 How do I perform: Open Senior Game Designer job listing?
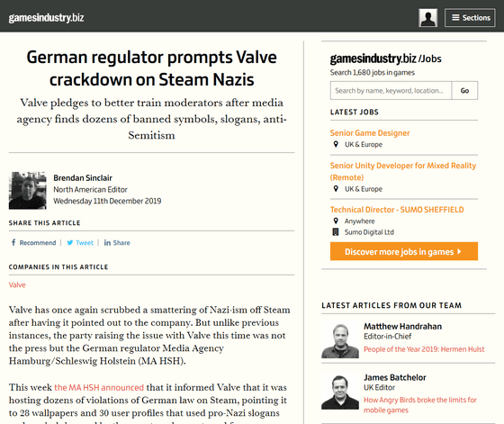pos(370,133)
